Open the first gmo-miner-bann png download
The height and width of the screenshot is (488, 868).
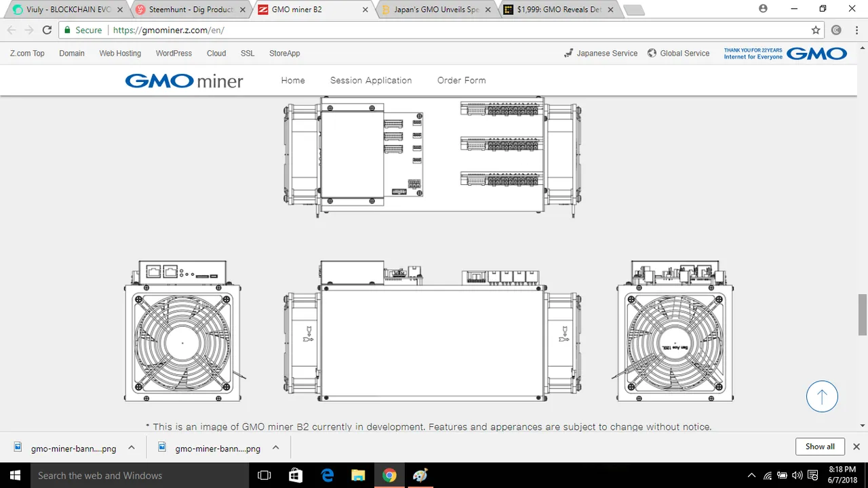pyautogui.click(x=65, y=448)
